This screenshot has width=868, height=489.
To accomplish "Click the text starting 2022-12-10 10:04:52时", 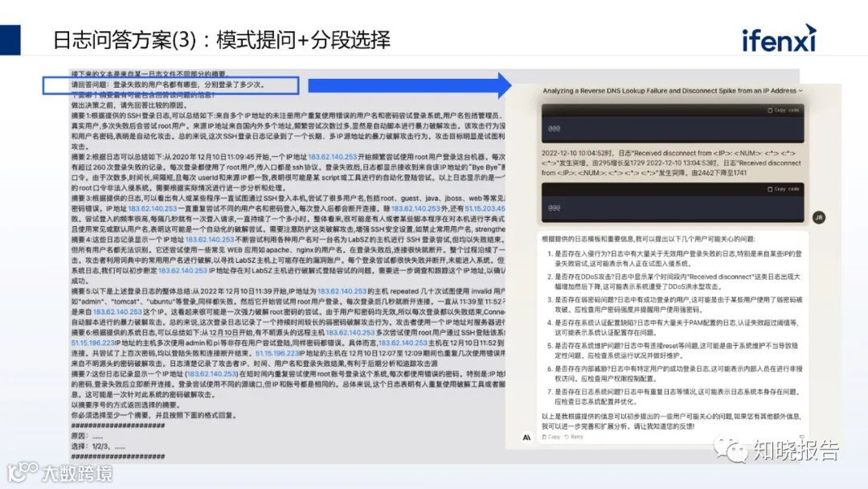I will (x=671, y=162).
